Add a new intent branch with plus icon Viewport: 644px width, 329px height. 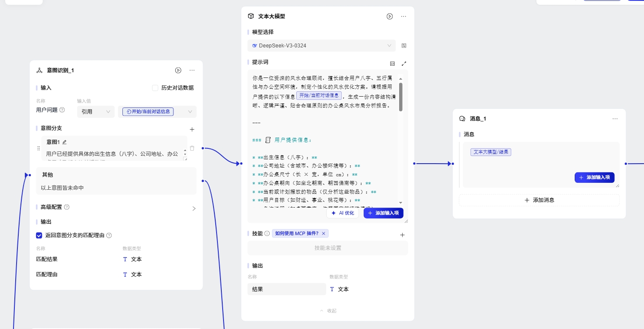coord(192,129)
